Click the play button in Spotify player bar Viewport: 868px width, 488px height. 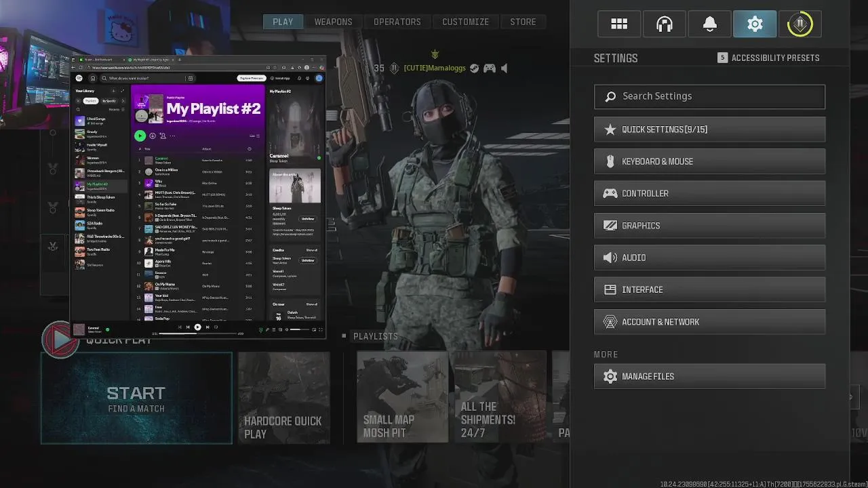pyautogui.click(x=197, y=327)
